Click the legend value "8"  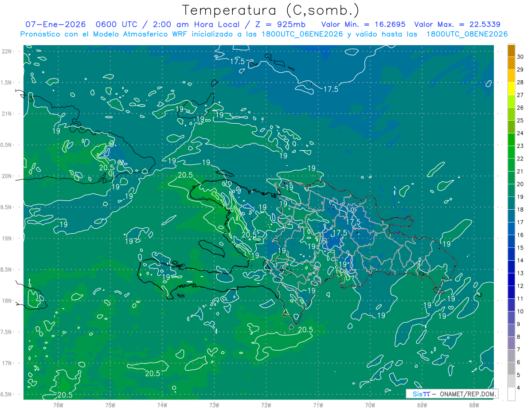click(519, 337)
